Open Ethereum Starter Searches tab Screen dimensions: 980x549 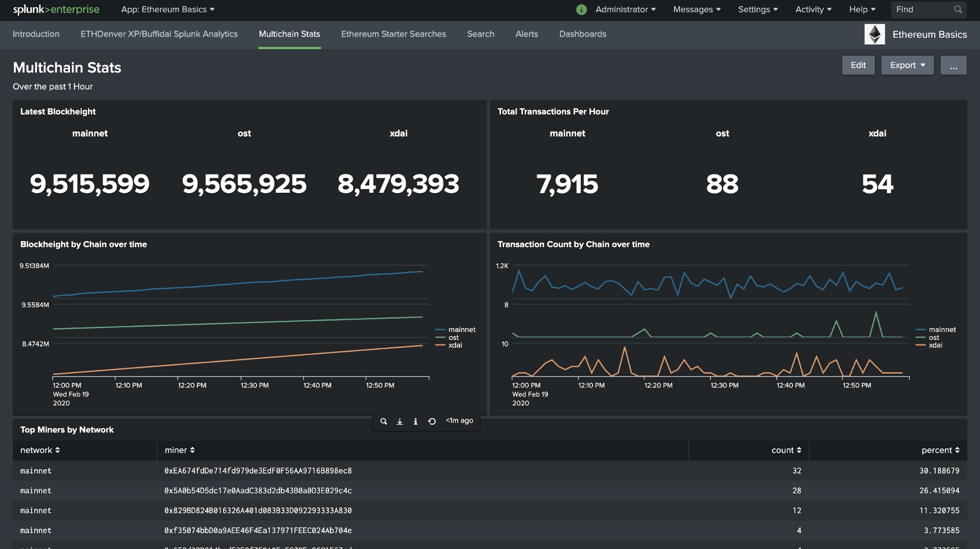[393, 34]
